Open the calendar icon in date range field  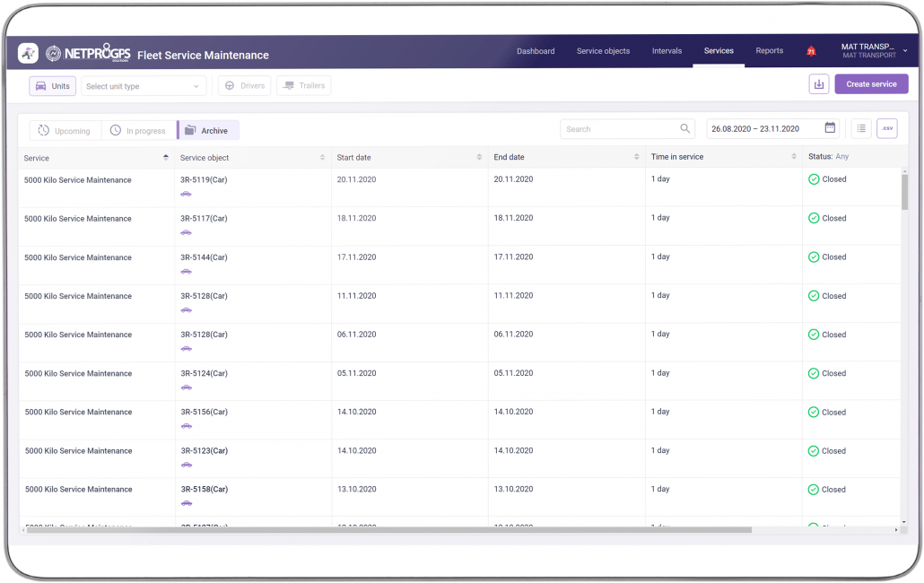tap(830, 128)
